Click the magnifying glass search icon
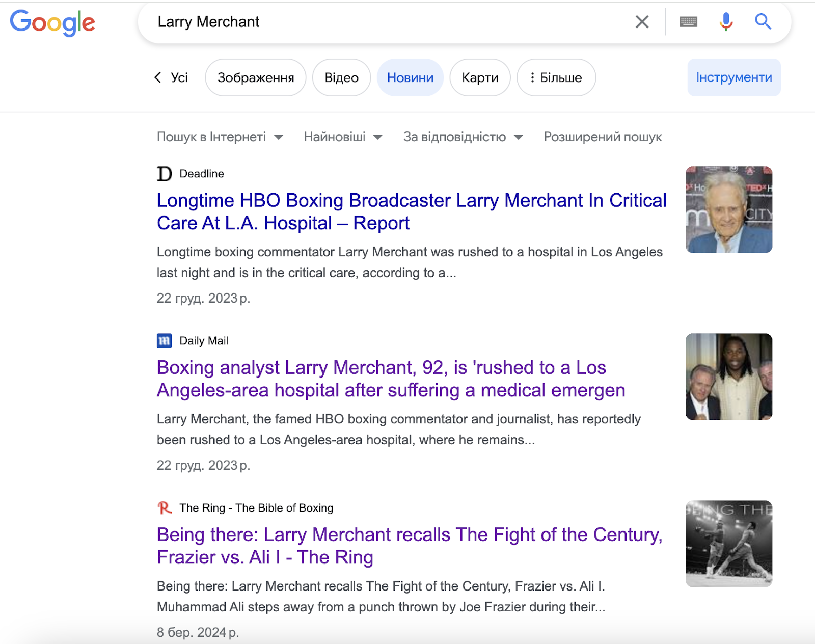This screenshot has width=815, height=644. [x=763, y=22]
